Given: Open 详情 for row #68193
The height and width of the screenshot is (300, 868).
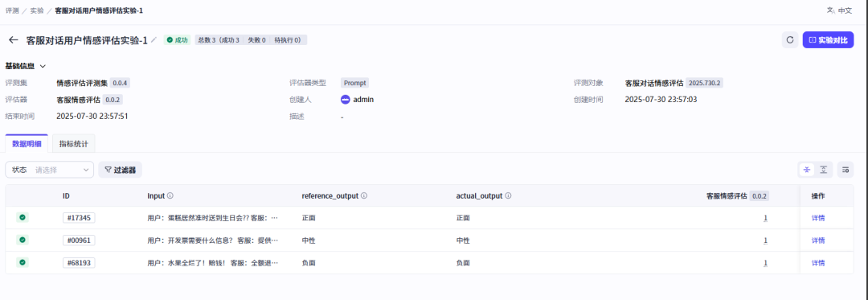Looking at the screenshot, I should click(818, 263).
